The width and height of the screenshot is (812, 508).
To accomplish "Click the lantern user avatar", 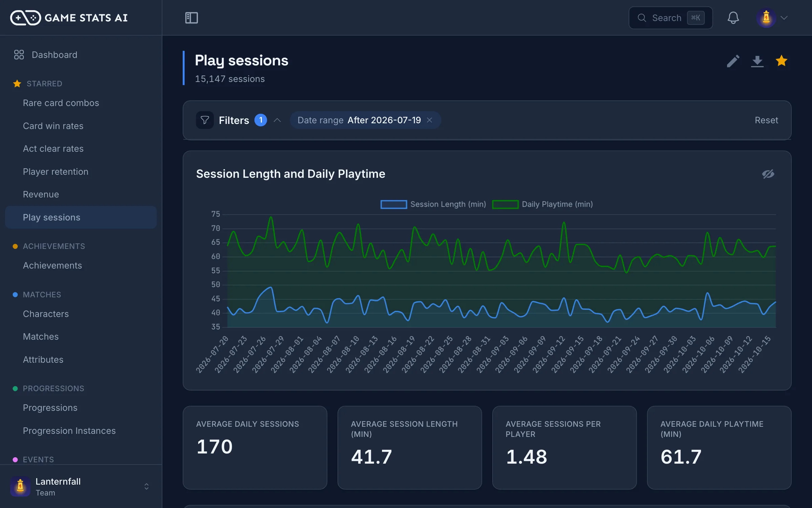I will [x=766, y=18].
